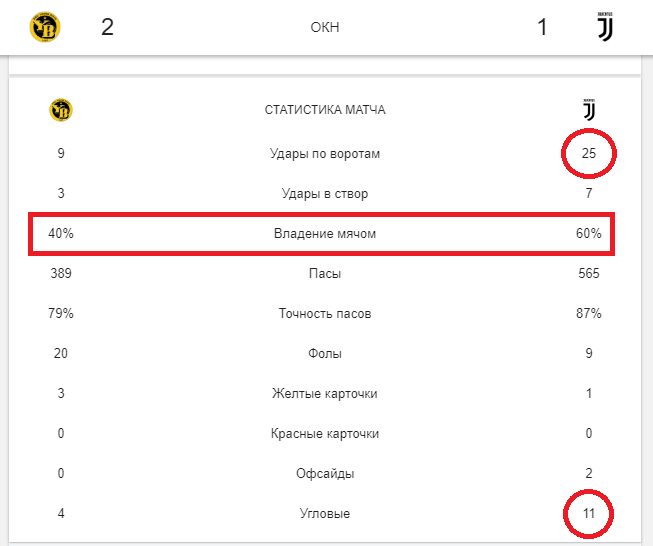This screenshot has width=653, height=546.
Task: Click the Владение мячом label
Action: click(325, 234)
